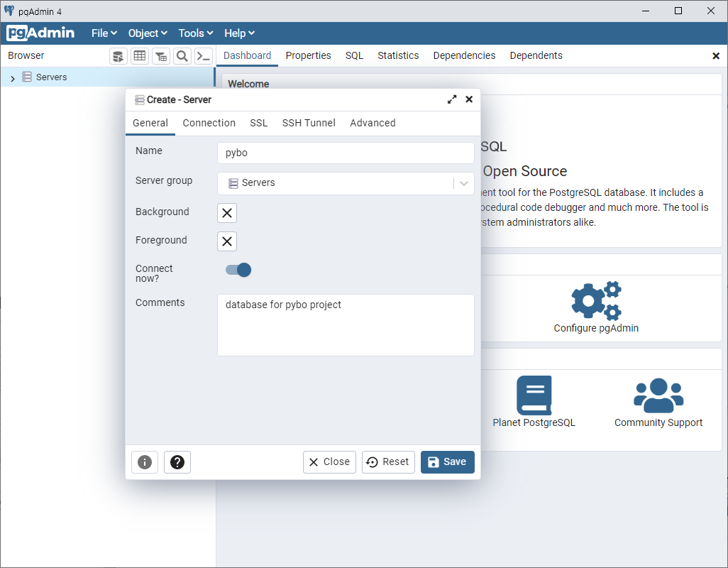The height and width of the screenshot is (568, 728).
Task: Click the pgAdmin elephant icon in title bar
Action: coord(9,11)
